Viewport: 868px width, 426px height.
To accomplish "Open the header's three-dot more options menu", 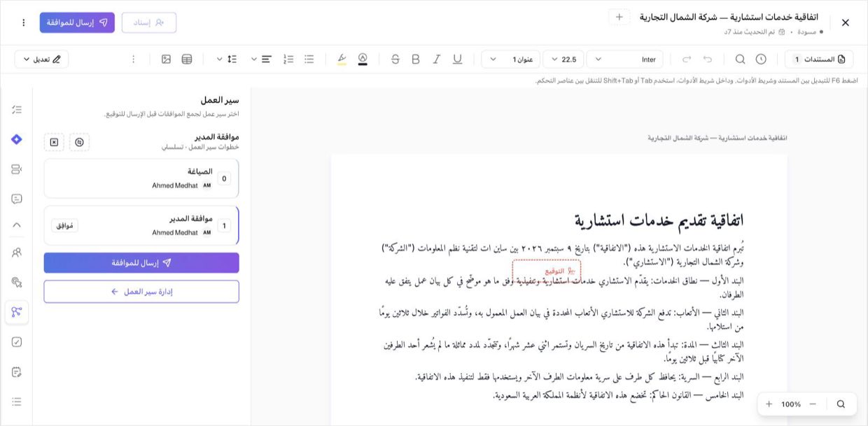I will pyautogui.click(x=23, y=22).
